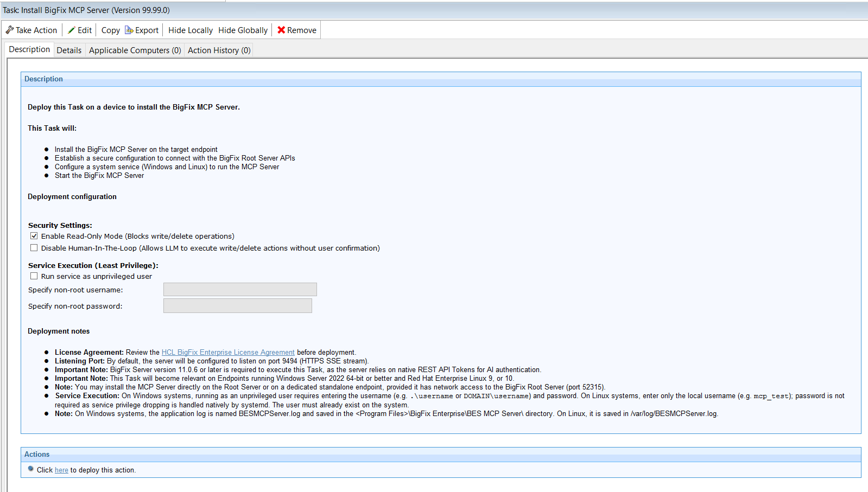
Task: Click Hide Globally in the toolbar
Action: 243,30
